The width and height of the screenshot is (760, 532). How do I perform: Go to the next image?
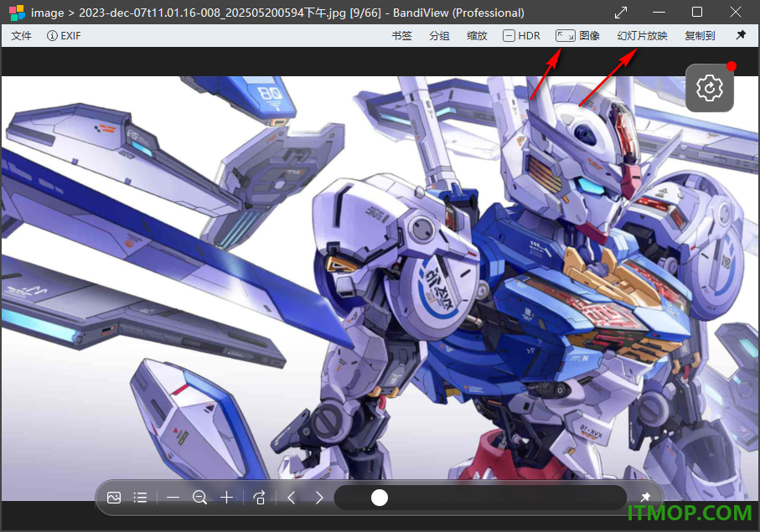pos(319,498)
